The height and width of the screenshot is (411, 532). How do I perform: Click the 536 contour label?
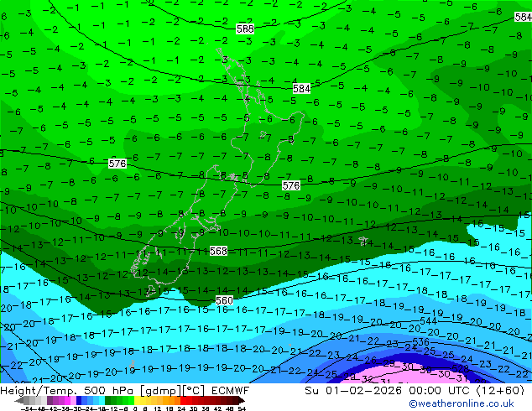tap(420, 342)
